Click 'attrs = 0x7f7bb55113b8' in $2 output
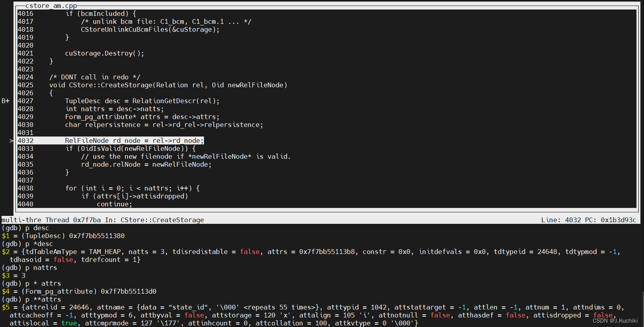The width and height of the screenshot is (644, 327). click(x=311, y=252)
